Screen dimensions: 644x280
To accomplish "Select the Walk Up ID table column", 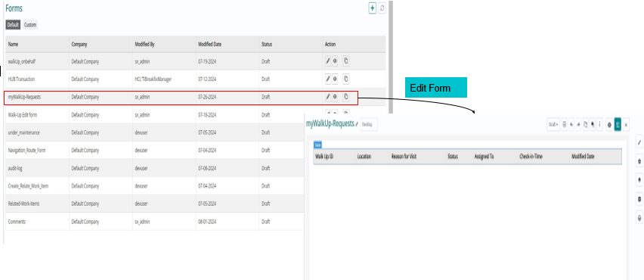I will (x=324, y=157).
